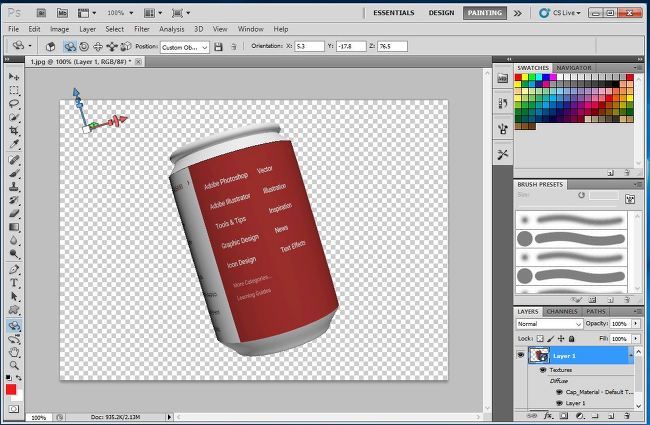Select the Lasso tool
The width and height of the screenshot is (650, 425).
[x=14, y=104]
